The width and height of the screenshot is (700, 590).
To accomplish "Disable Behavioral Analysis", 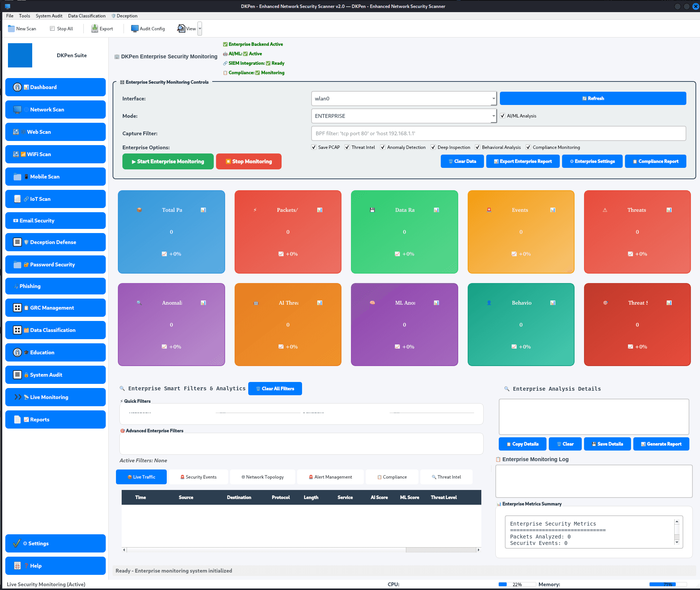I will point(478,147).
